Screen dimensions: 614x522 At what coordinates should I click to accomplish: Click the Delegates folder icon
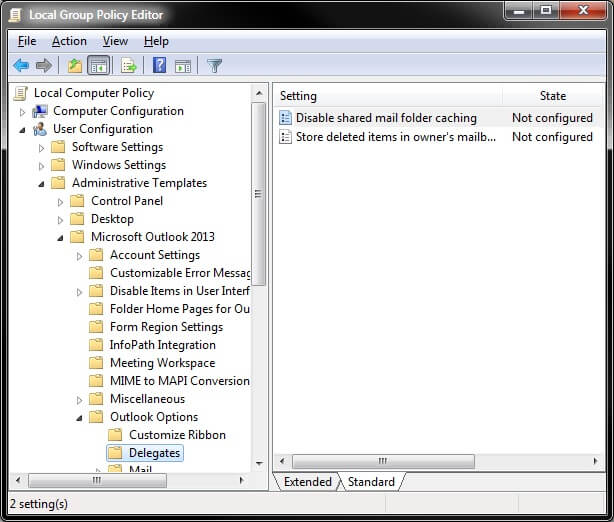point(115,453)
